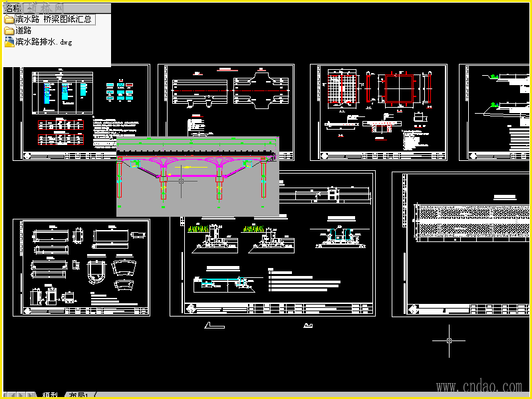Image resolution: width=532 pixels, height=399 pixels.
Task: Jump to last layout tab arrow
Action: pos(31,394)
